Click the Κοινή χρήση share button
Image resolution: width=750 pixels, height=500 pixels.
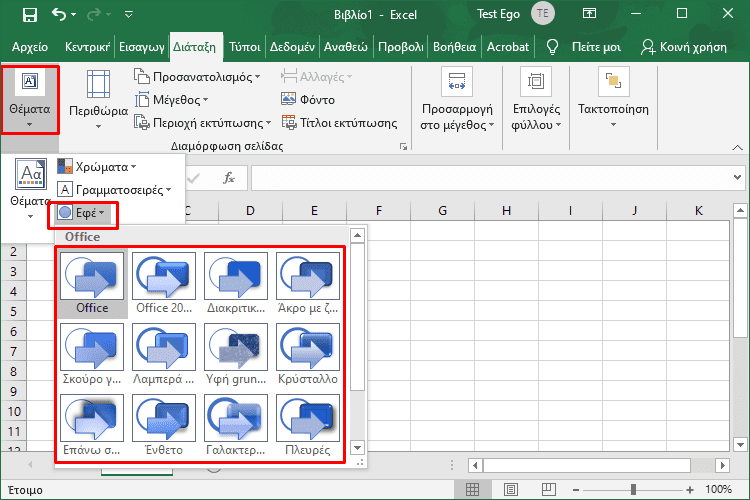click(x=684, y=47)
